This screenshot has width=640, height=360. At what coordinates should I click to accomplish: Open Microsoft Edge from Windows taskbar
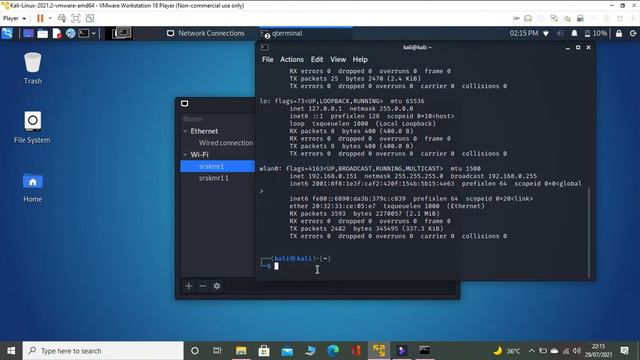click(x=333, y=351)
